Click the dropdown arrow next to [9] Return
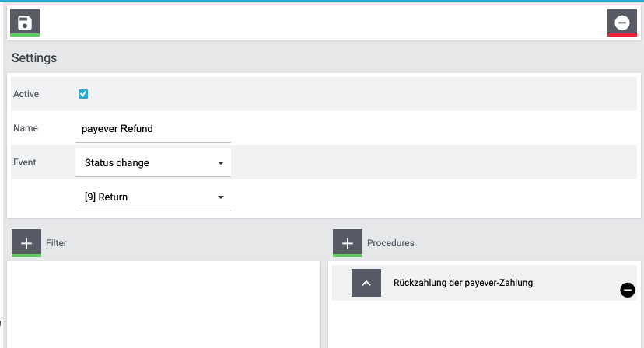 click(x=221, y=197)
